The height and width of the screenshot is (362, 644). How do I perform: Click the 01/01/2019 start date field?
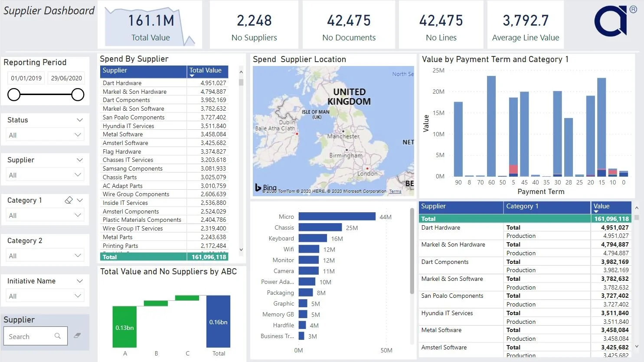click(x=26, y=78)
